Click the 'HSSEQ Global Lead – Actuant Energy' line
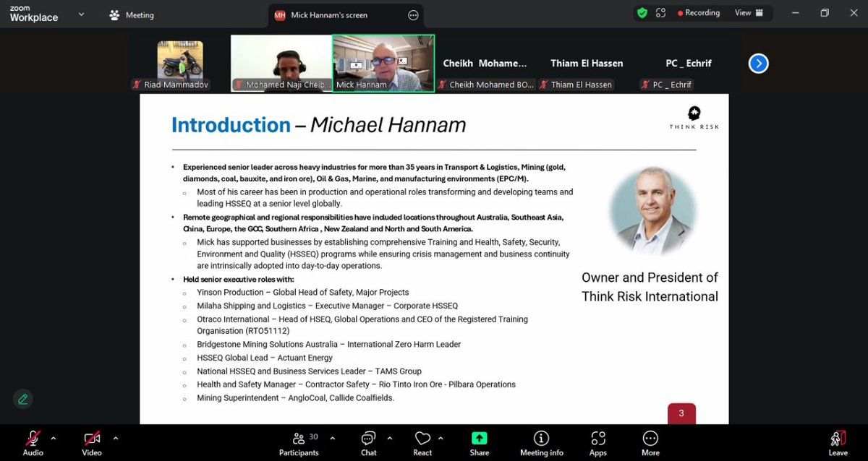The image size is (868, 461). point(265,358)
